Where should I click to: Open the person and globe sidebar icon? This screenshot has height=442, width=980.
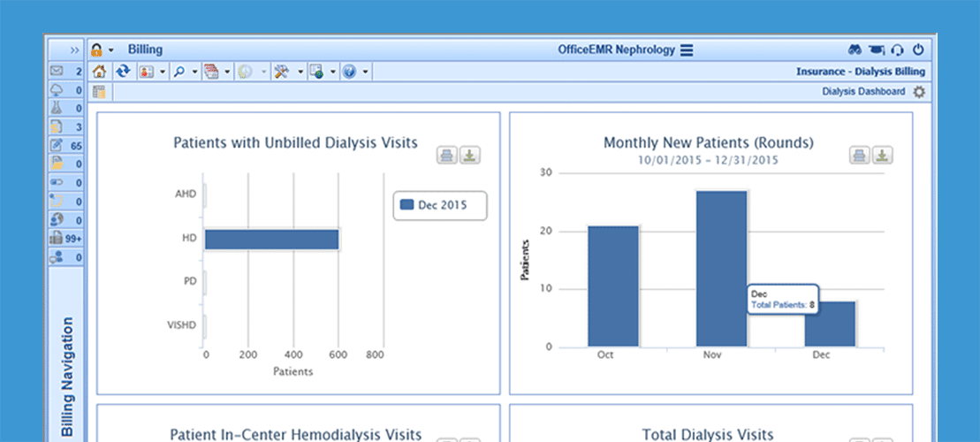(x=57, y=219)
